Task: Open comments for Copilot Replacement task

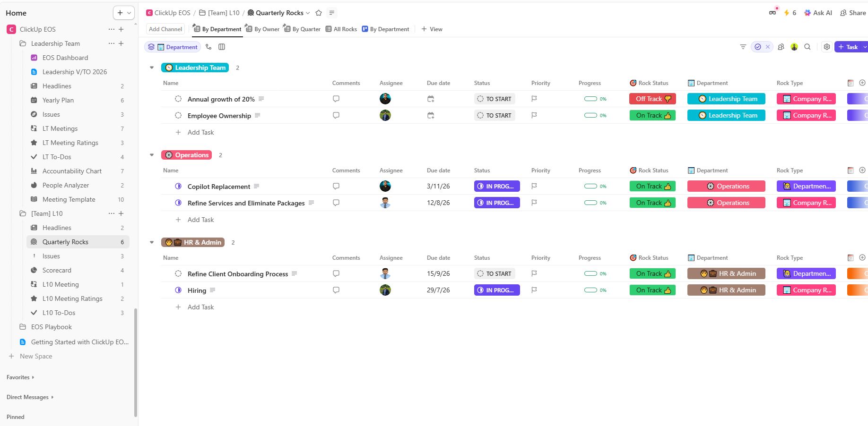Action: pyautogui.click(x=336, y=186)
